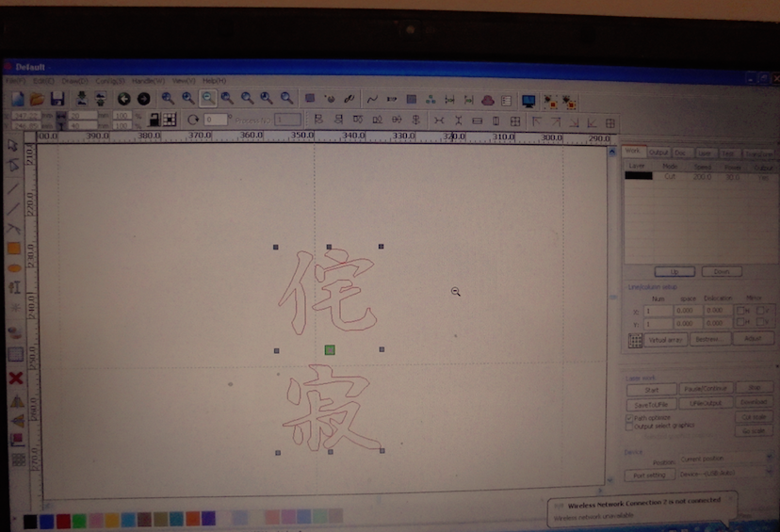Click the X Num input field in Line/column setup
This screenshot has width=780, height=532.
(x=658, y=311)
